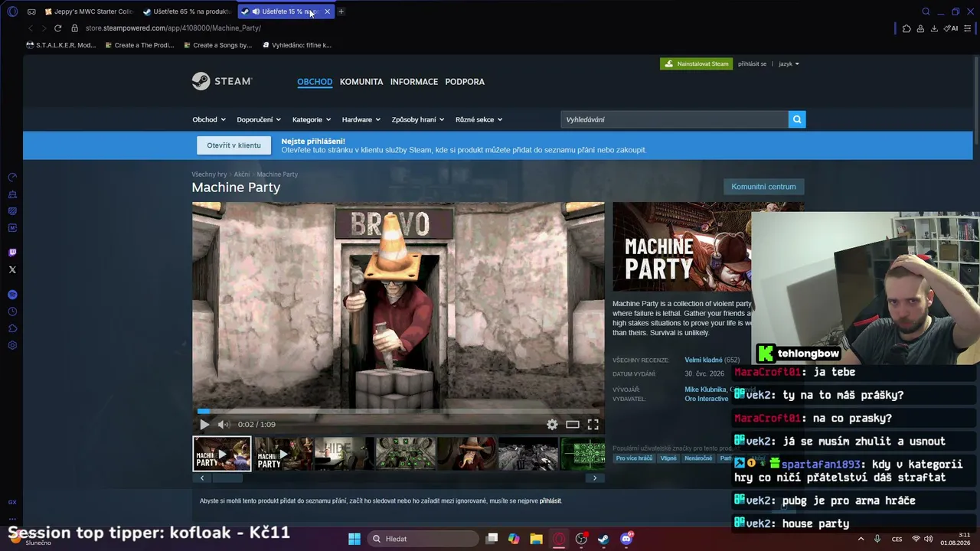Expand the Hardware dropdown

[361, 119]
